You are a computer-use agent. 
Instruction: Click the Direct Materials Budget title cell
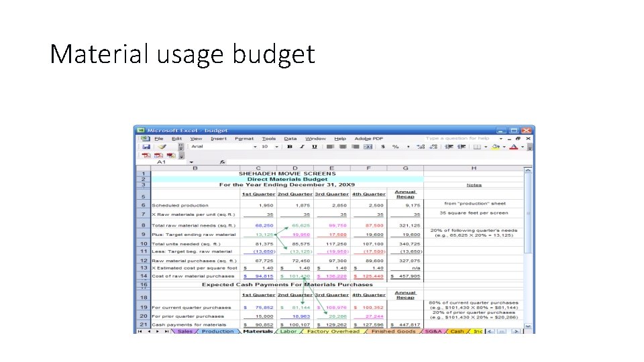point(287,179)
